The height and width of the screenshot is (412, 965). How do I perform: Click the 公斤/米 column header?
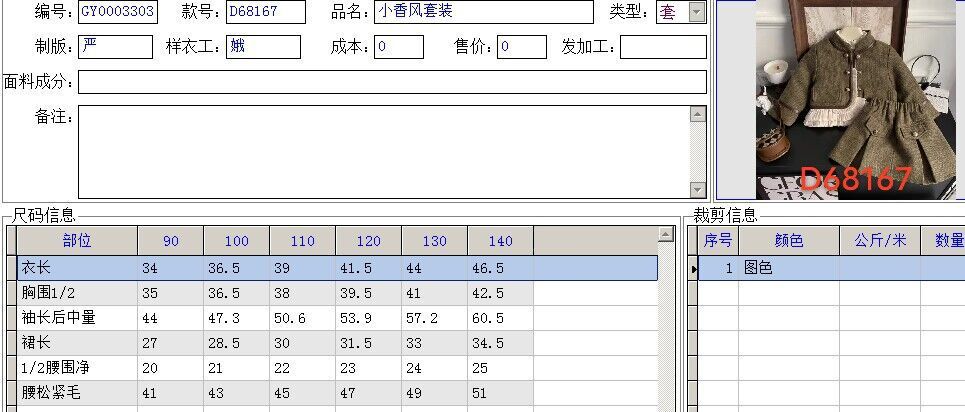point(880,241)
